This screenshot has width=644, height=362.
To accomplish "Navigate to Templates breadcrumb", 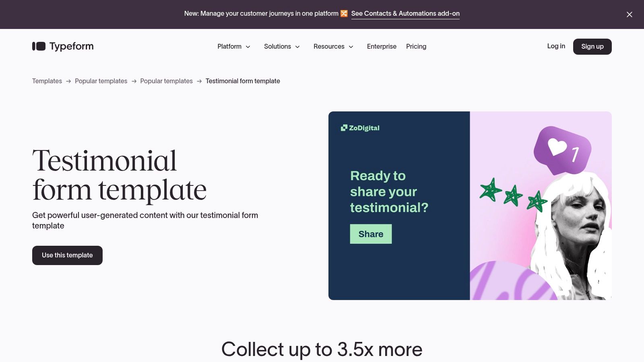I will pos(47,81).
